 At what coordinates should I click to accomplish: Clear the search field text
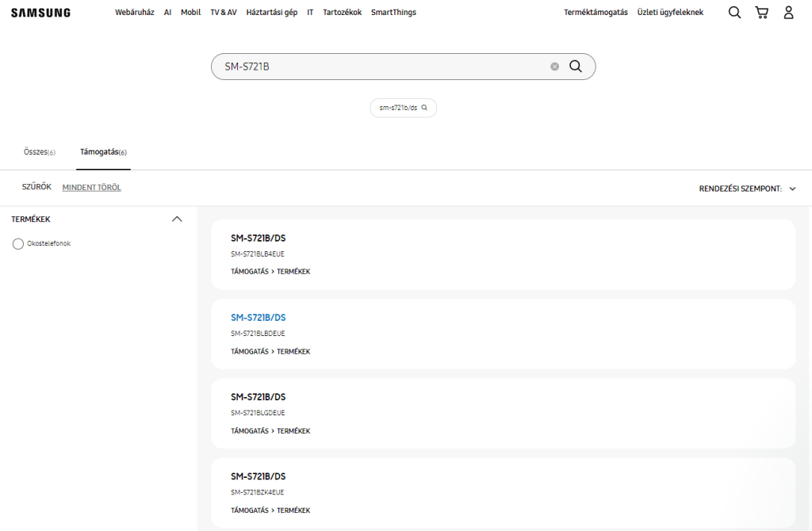[x=554, y=67]
